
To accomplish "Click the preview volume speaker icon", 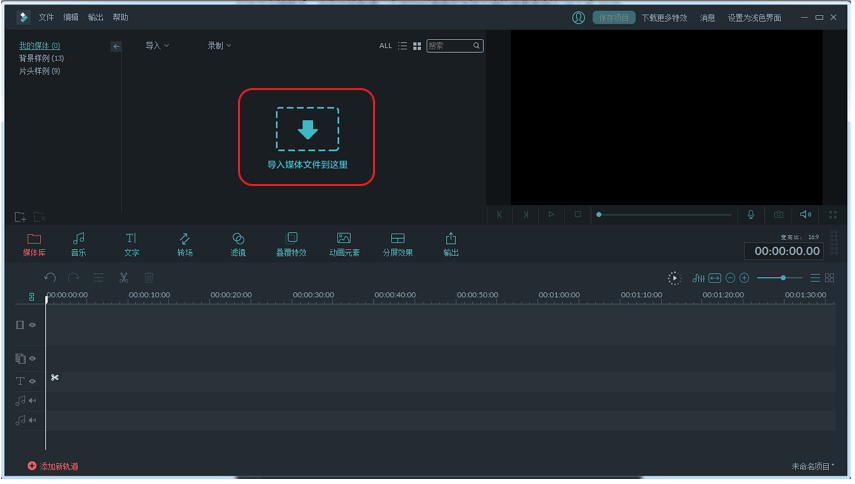I will 805,215.
